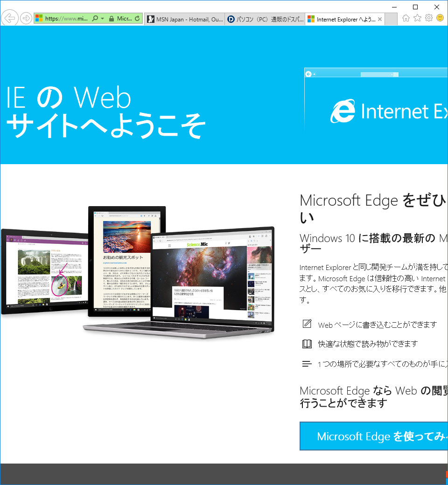The height and width of the screenshot is (485, 448).
Task: Open Favorites star icon
Action: point(417,18)
